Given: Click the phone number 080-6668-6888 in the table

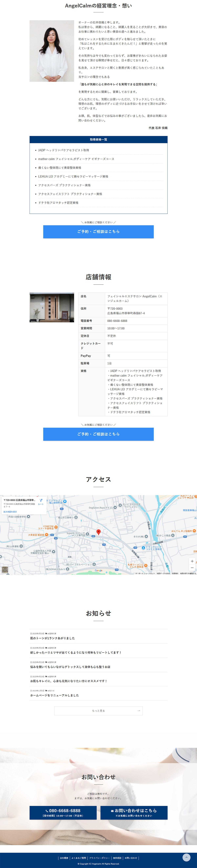Looking at the screenshot, I should click(117, 321).
